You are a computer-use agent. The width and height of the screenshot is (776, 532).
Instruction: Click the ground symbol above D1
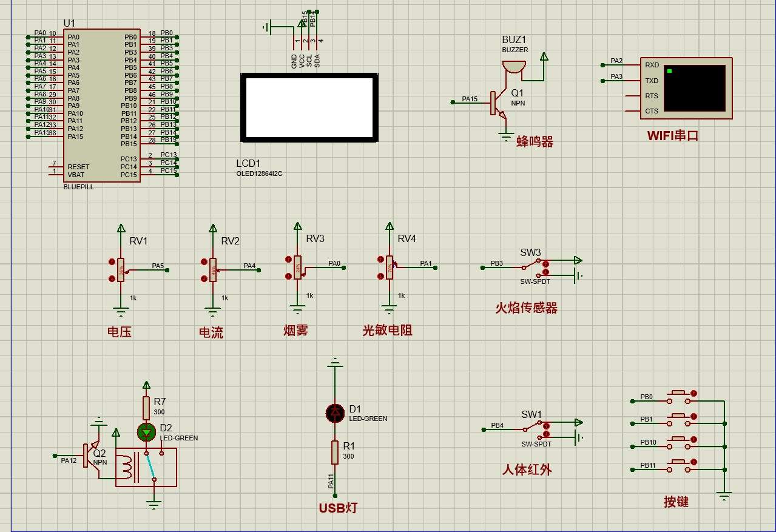[x=335, y=363]
